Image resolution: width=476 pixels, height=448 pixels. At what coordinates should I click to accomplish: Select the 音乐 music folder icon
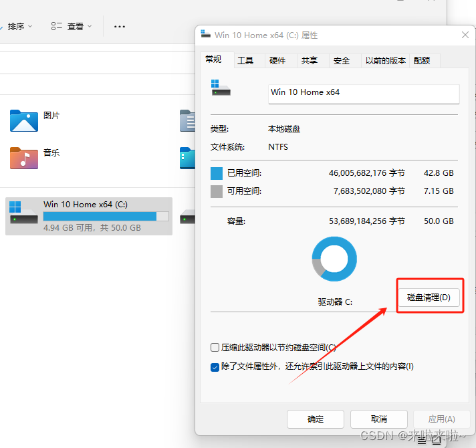click(24, 158)
